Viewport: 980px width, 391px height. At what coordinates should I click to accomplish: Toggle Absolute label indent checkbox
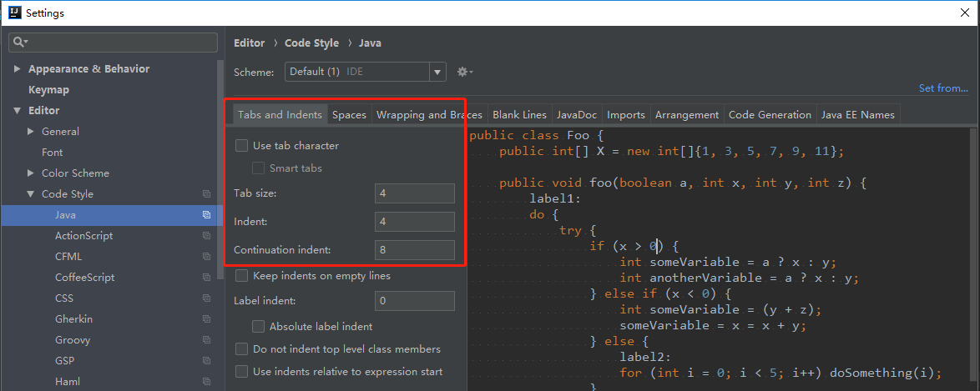pos(258,326)
